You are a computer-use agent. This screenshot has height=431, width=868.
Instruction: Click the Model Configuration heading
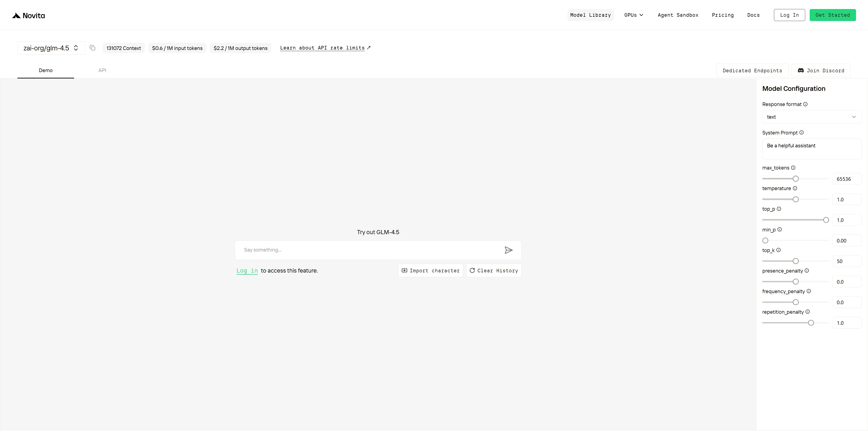point(794,89)
